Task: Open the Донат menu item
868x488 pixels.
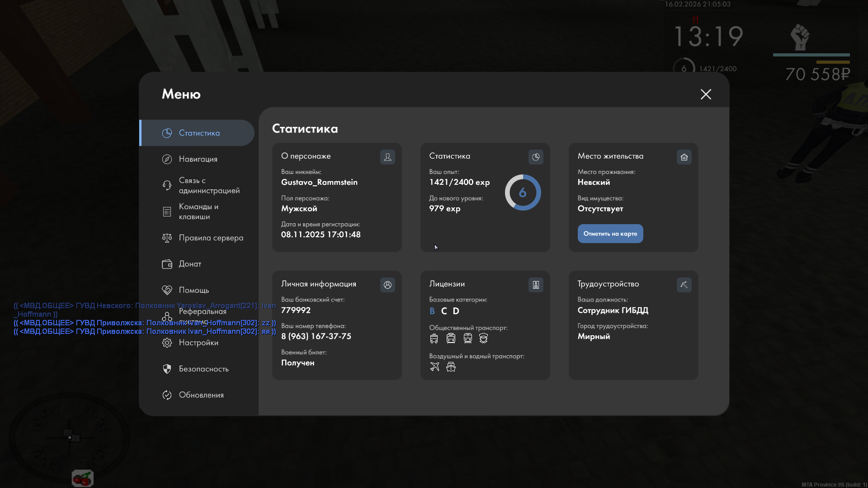Action: (x=189, y=264)
